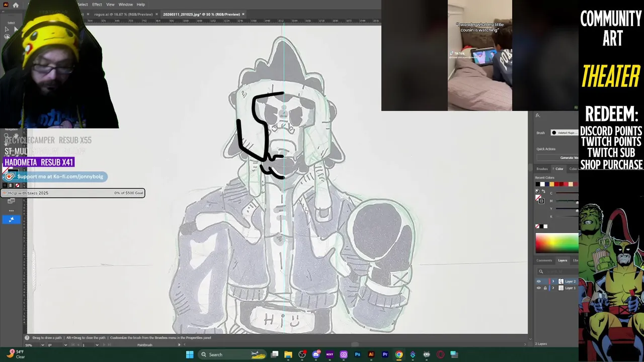Select Layer 2 in Layers panel
The width and height of the screenshot is (644, 362).
tap(570, 282)
